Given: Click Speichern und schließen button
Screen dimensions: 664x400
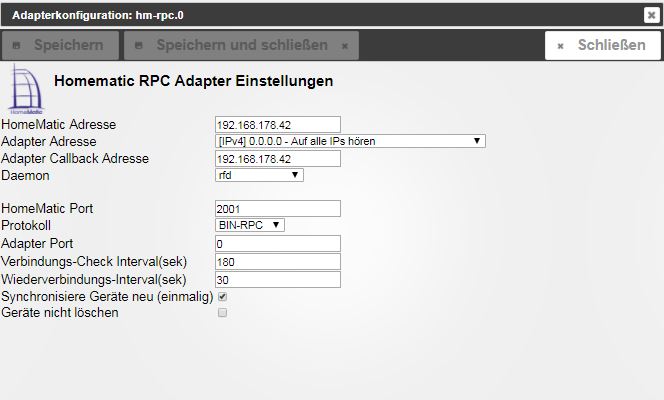Looking at the screenshot, I should click(241, 45).
